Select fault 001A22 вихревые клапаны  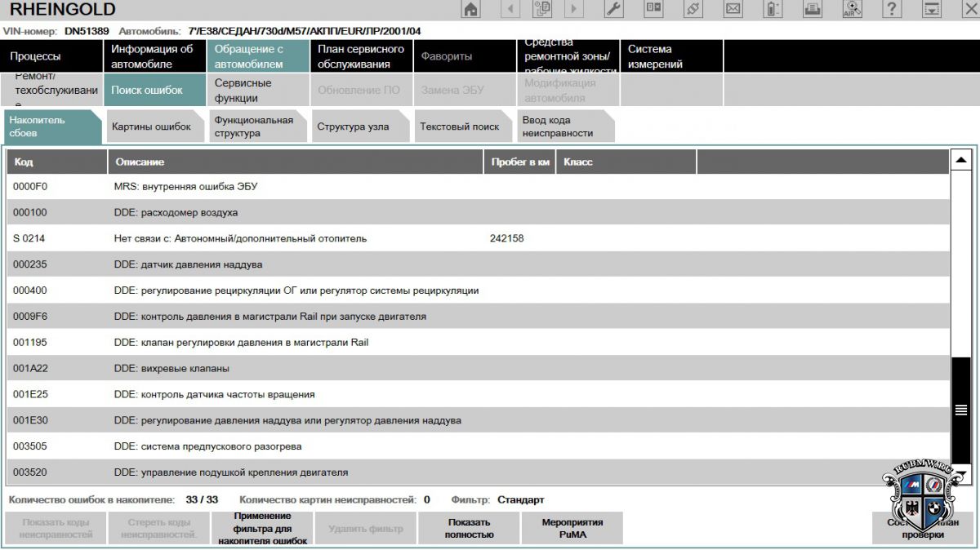click(x=479, y=369)
